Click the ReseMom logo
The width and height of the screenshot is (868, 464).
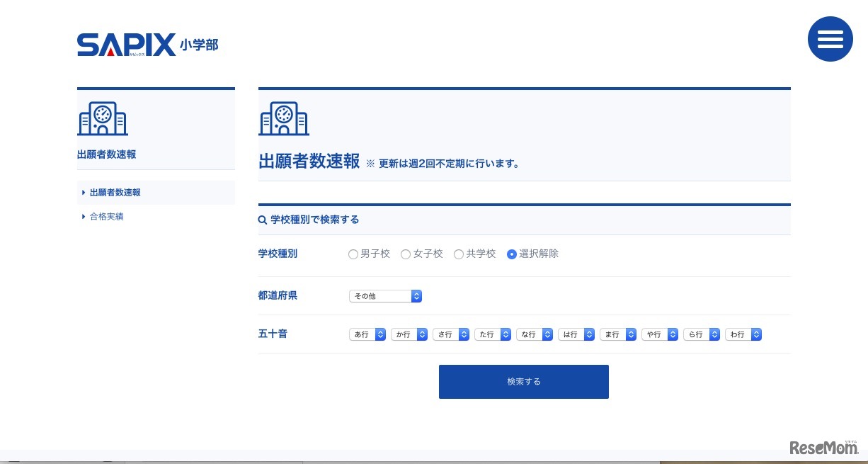[823, 448]
